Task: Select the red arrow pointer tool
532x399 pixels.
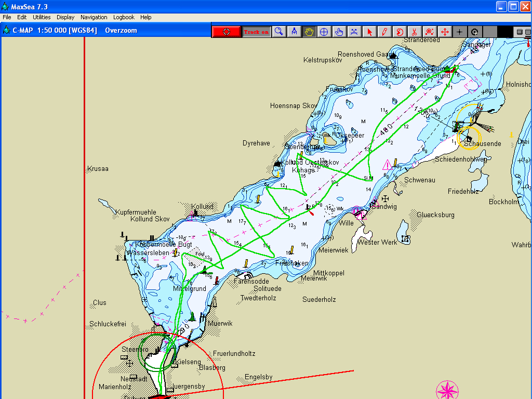Action: 369,32
